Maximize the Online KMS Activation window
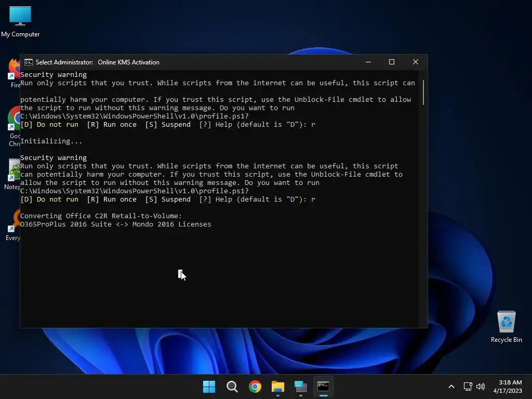The width and height of the screenshot is (532, 399). pyautogui.click(x=392, y=62)
